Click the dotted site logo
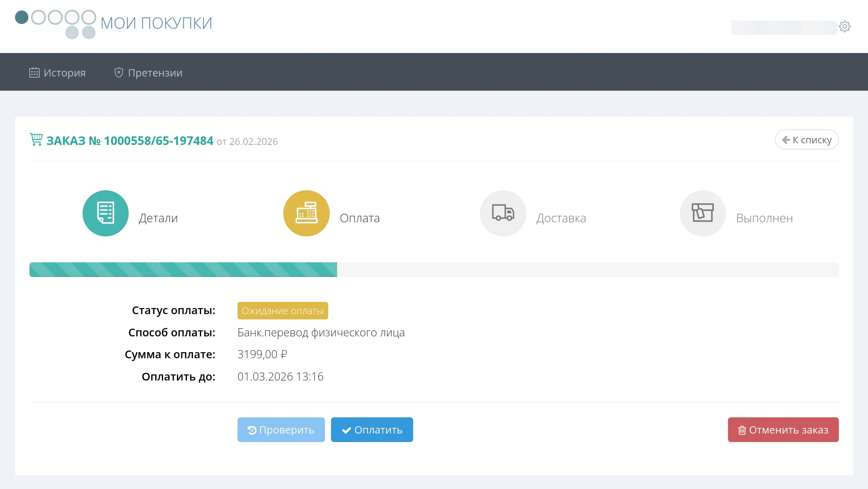The width and height of the screenshot is (868, 489). [55, 23]
